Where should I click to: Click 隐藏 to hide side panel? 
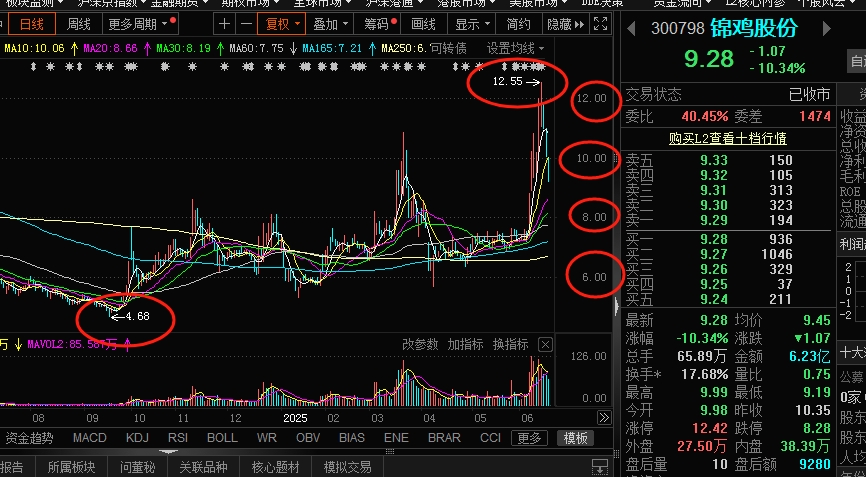565,24
